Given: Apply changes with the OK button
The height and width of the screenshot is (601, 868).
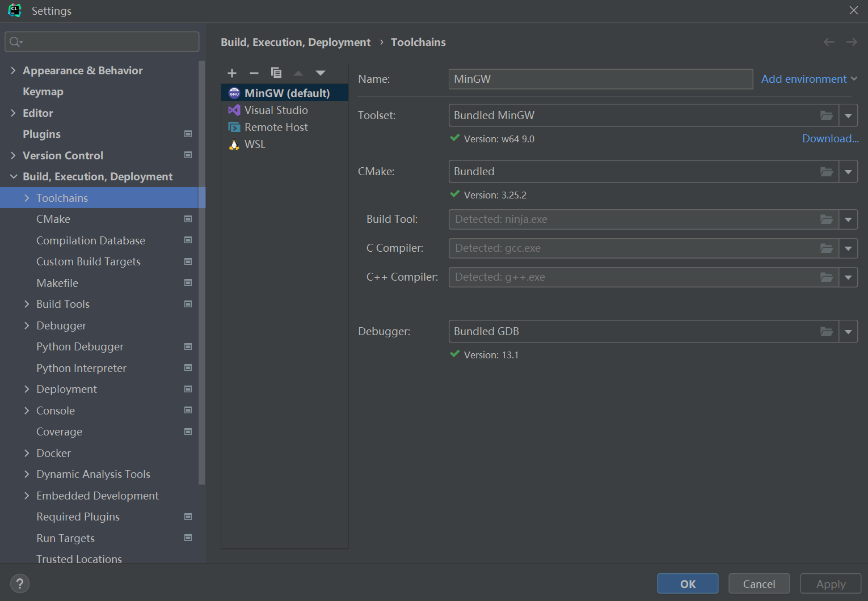Looking at the screenshot, I should (x=687, y=583).
